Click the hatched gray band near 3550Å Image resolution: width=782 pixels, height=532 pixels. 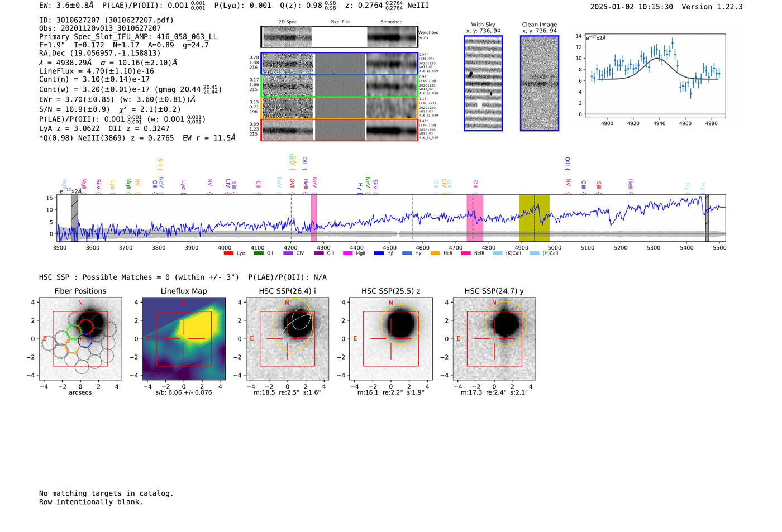(74, 218)
